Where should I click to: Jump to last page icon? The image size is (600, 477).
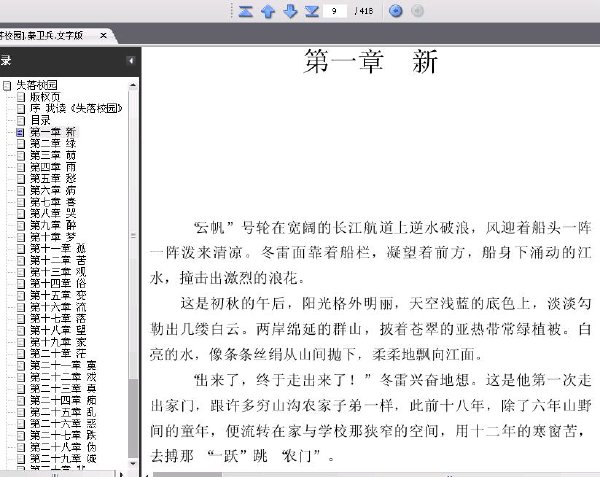point(312,11)
